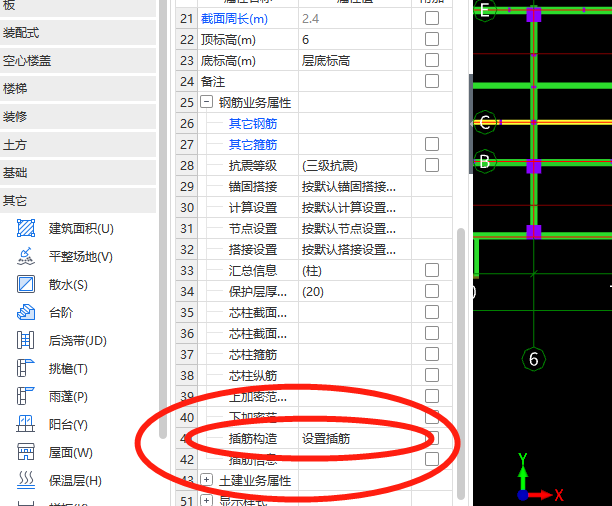Select the 阳台(Y) tool icon
This screenshot has height=506, width=612.
tap(26, 424)
